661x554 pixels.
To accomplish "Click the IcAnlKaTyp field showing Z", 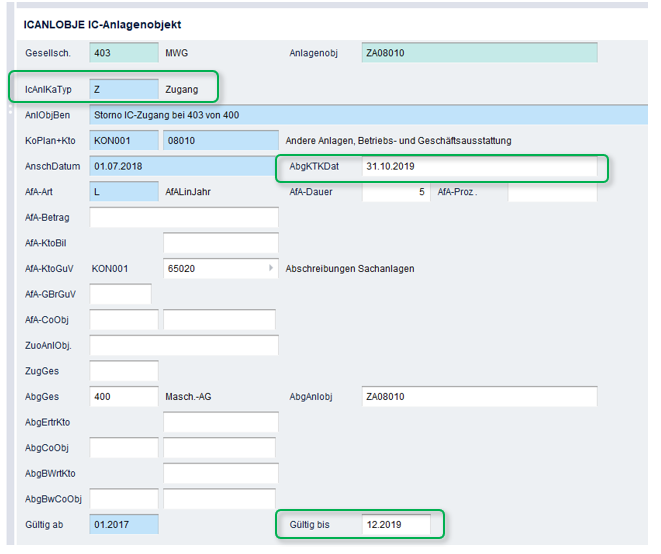I will click(124, 89).
